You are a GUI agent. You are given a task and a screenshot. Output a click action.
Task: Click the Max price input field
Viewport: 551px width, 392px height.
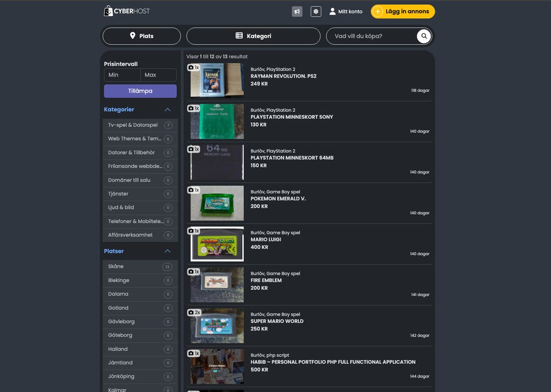point(158,75)
